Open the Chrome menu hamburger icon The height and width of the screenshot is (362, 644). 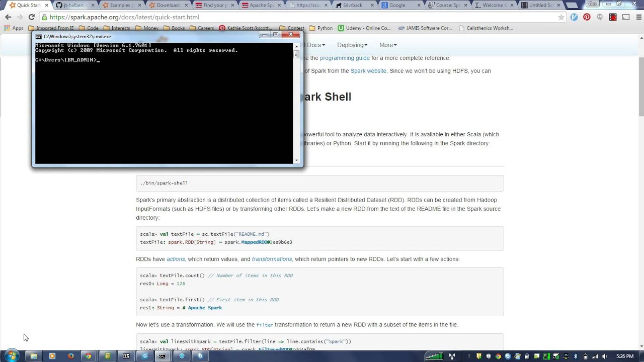click(638, 17)
